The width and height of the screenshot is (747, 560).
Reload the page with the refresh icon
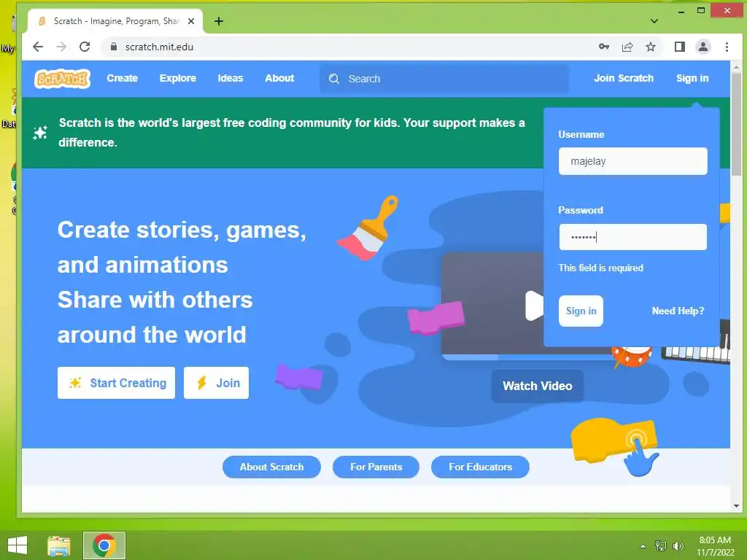(85, 47)
